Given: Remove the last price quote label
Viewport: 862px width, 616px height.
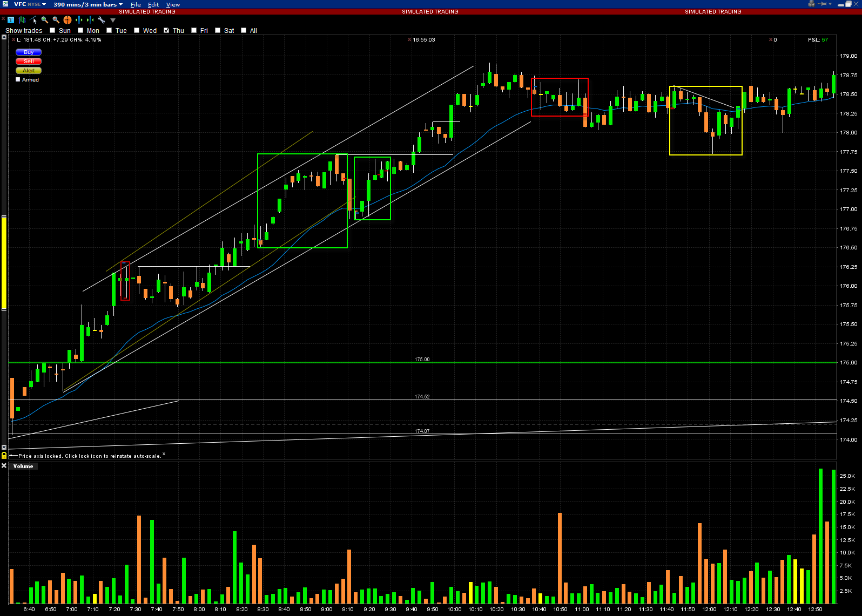Looking at the screenshot, I should point(14,39).
